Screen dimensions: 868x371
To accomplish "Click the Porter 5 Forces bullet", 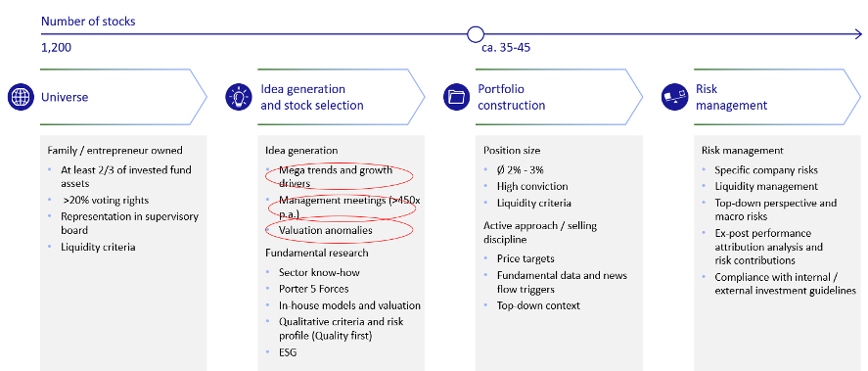I will pos(314,289).
